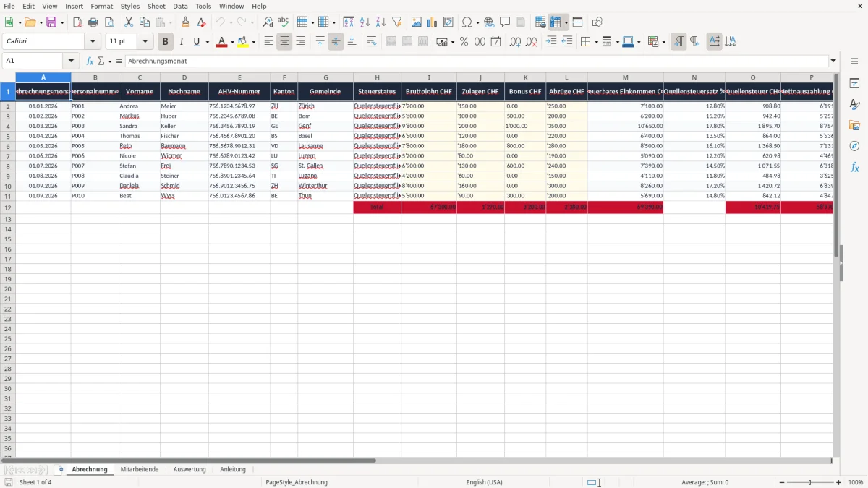Image resolution: width=868 pixels, height=488 pixels.
Task: Open the Tools menu
Action: pyautogui.click(x=203, y=6)
